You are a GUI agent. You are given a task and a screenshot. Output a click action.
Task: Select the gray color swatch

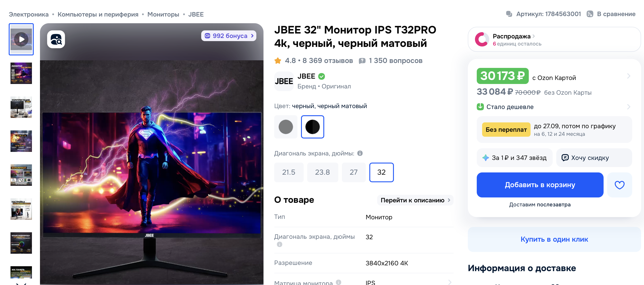(286, 127)
